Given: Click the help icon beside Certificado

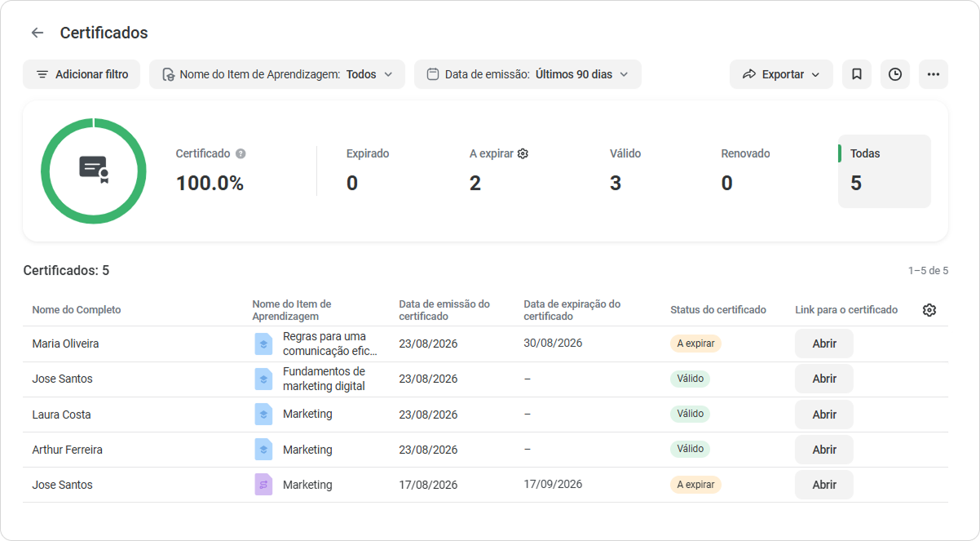Looking at the screenshot, I should 241,153.
